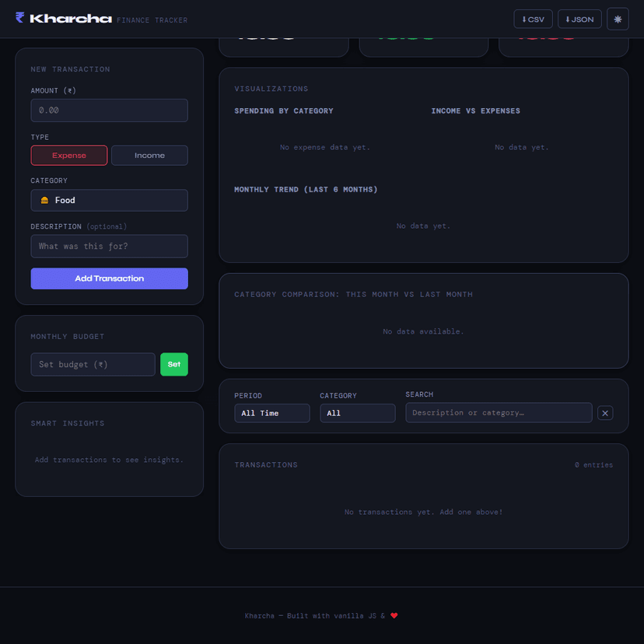Open the Category filter set to All

pyautogui.click(x=357, y=413)
